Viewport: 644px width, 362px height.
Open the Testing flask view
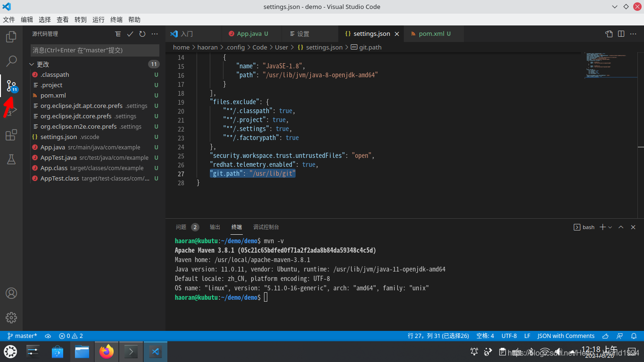[11, 160]
